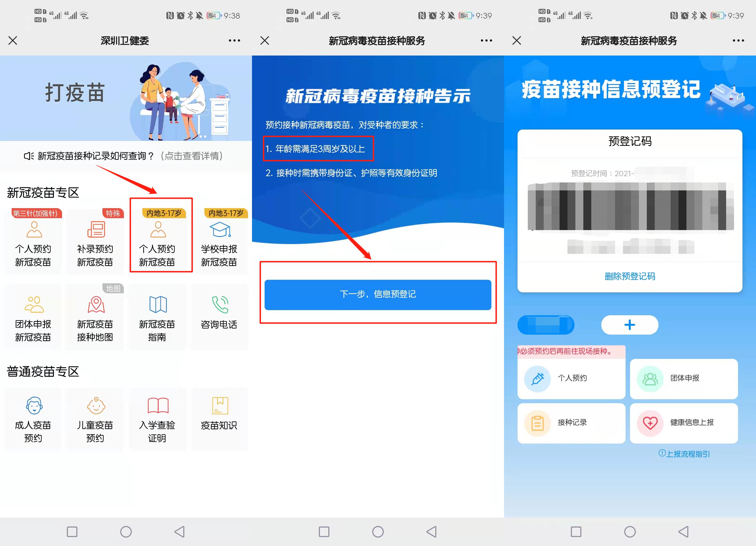Click 删除预登记码
This screenshot has width=756, height=546.
[x=629, y=276]
